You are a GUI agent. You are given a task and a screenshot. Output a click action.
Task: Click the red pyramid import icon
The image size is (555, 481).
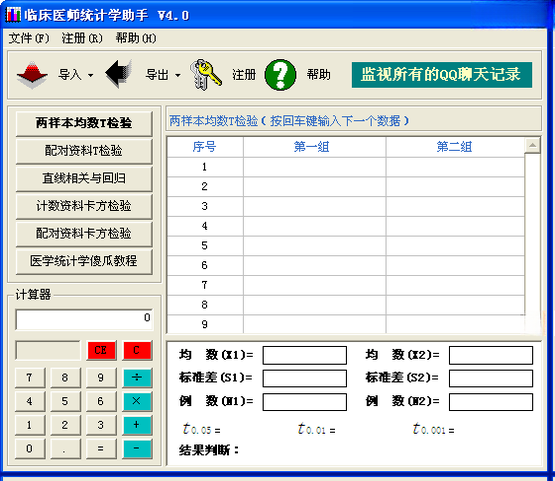pos(32,75)
